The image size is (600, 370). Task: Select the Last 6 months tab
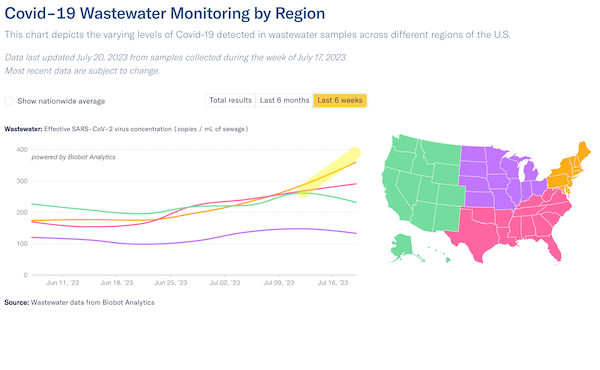pos(284,100)
